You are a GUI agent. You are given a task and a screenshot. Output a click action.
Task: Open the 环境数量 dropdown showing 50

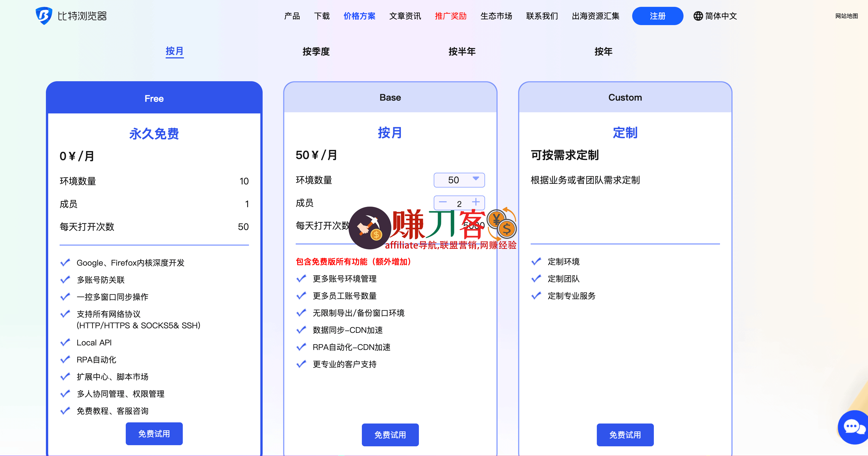(x=459, y=180)
